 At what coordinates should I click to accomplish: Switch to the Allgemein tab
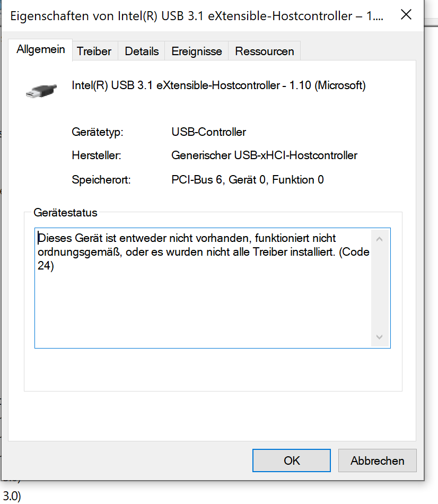(40, 49)
